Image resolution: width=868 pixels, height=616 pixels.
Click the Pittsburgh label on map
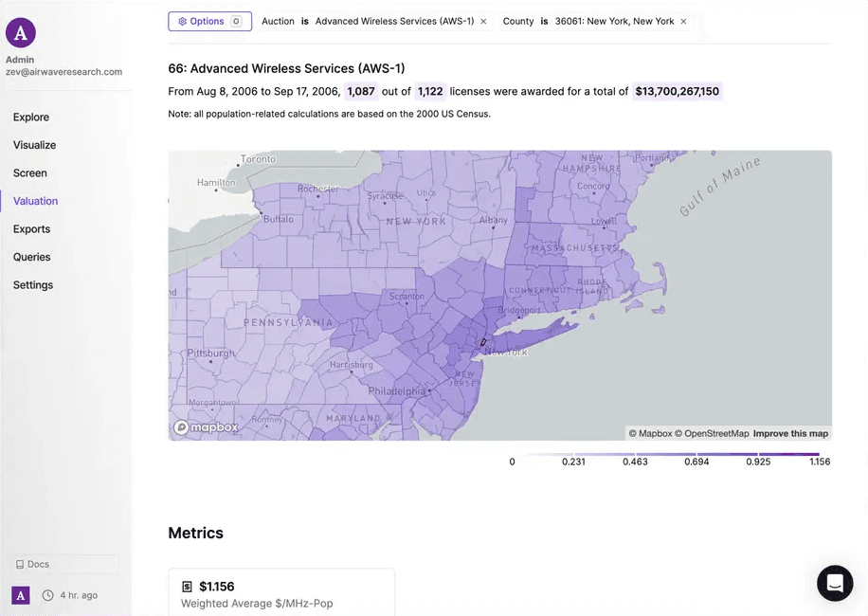[211, 353]
